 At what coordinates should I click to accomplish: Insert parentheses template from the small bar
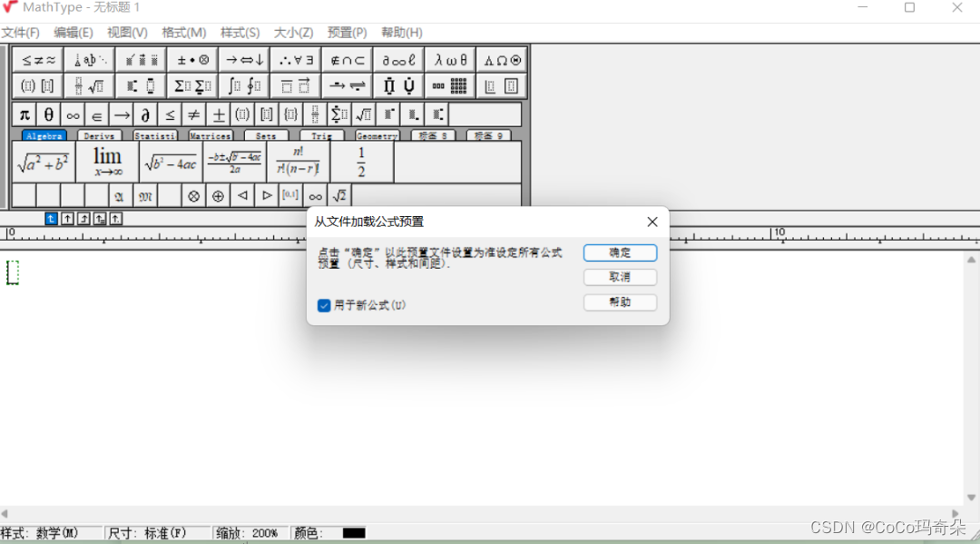click(x=242, y=115)
